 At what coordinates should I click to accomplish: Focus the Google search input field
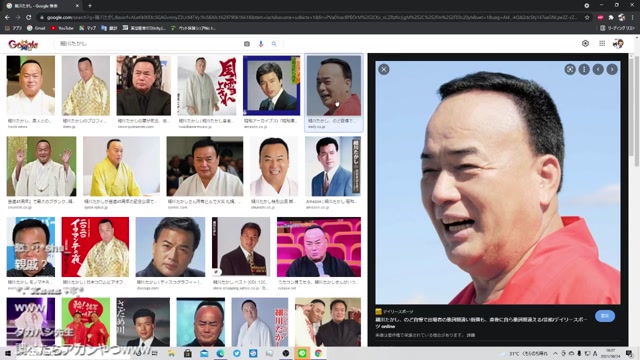click(x=149, y=44)
